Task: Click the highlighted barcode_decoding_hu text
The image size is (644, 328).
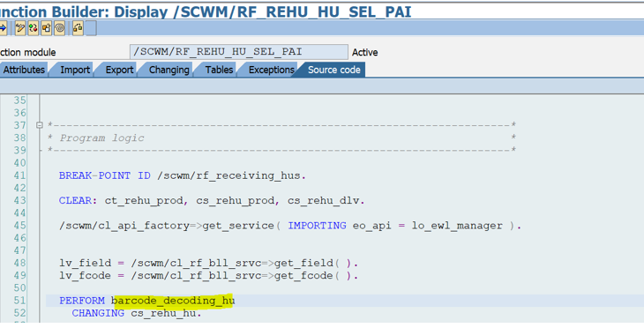Action: point(173,301)
